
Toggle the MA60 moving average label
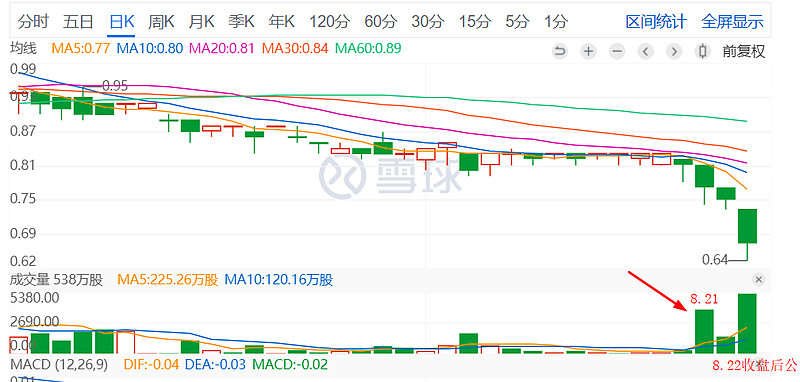click(368, 48)
